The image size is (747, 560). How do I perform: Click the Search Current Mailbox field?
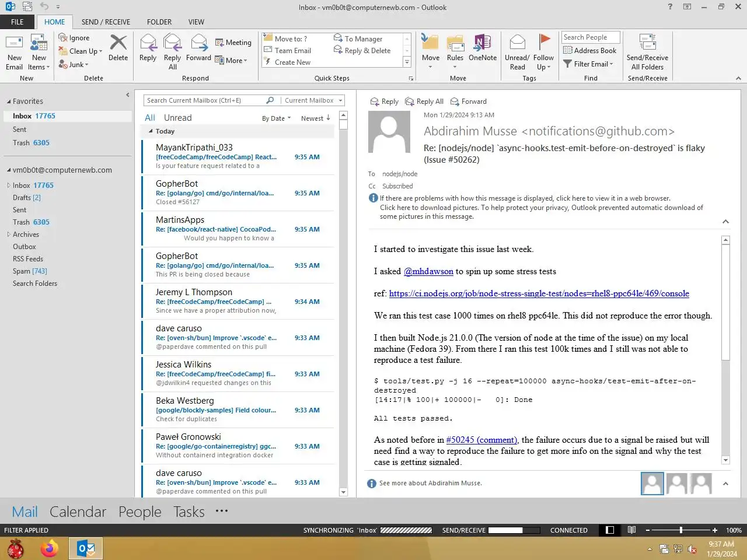tap(204, 100)
